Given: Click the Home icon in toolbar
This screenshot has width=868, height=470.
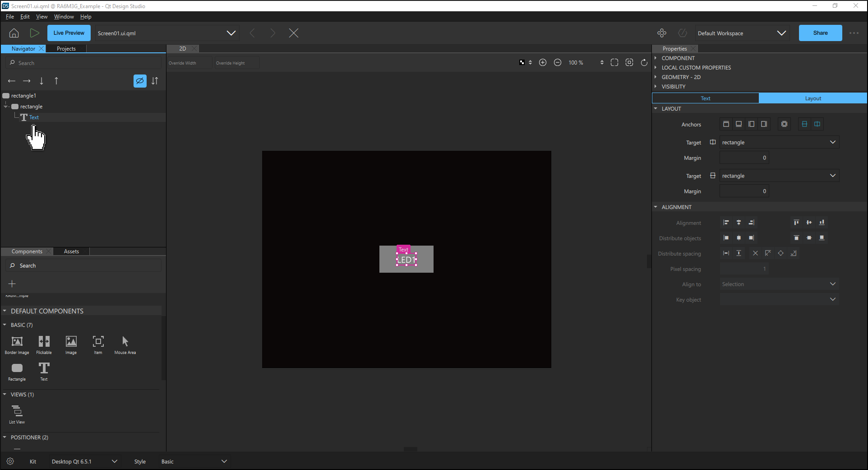Looking at the screenshot, I should pyautogui.click(x=14, y=33).
